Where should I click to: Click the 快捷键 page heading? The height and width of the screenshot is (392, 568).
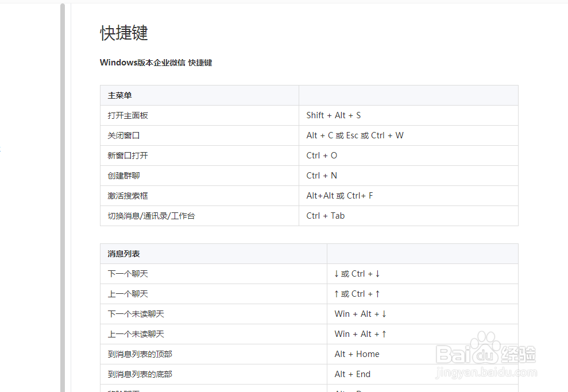pyautogui.click(x=123, y=33)
